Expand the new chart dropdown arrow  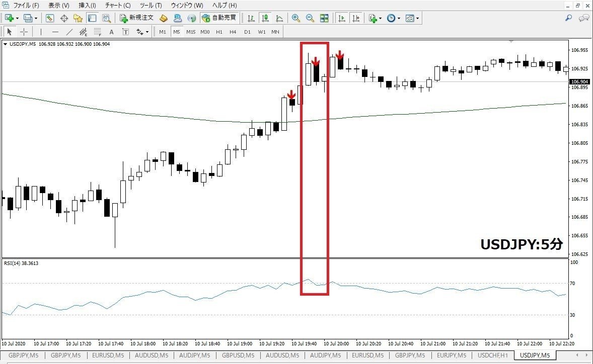point(17,18)
